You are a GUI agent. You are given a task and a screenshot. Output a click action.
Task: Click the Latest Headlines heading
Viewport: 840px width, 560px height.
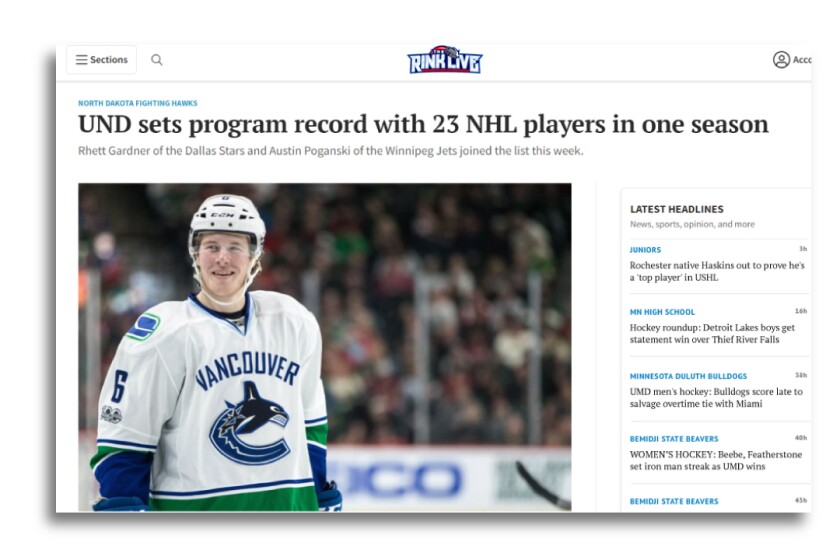point(677,209)
